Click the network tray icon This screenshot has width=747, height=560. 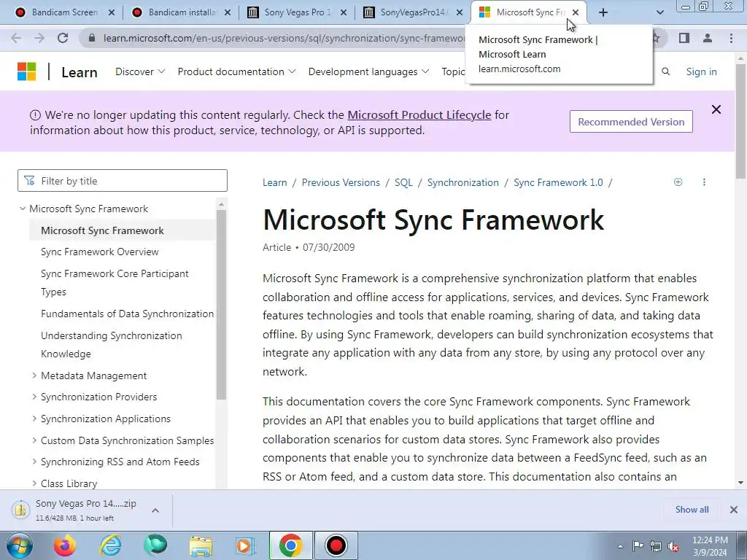pyautogui.click(x=656, y=546)
